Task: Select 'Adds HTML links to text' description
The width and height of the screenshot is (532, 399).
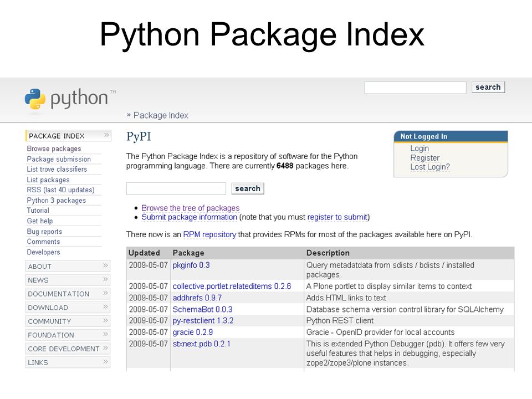Action: (x=346, y=298)
